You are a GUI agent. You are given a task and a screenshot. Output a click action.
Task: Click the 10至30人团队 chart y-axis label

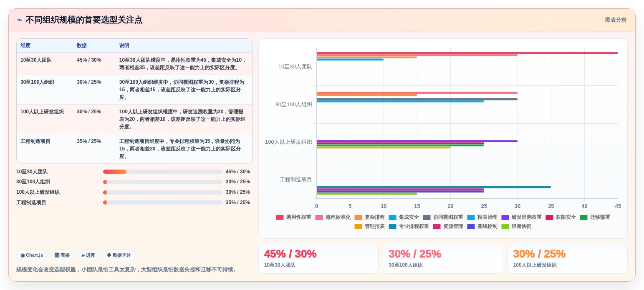point(295,67)
